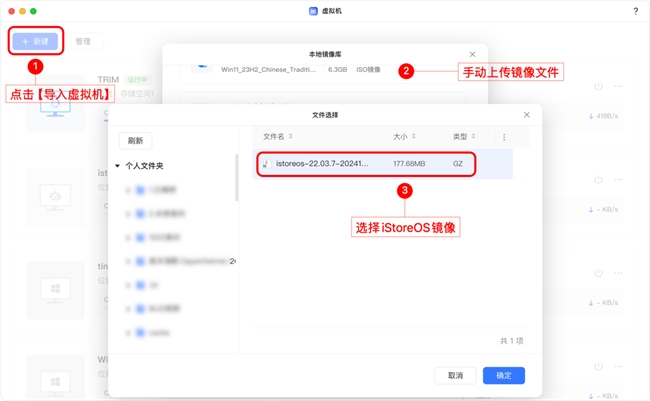Expand the first blurred subfolder in tree
Image resolution: width=650 pixels, height=401 pixels.
coord(129,189)
